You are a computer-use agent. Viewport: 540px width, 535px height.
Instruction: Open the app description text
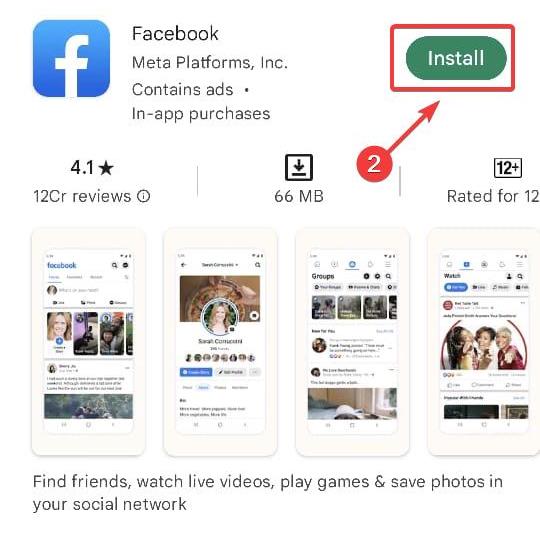click(x=268, y=493)
